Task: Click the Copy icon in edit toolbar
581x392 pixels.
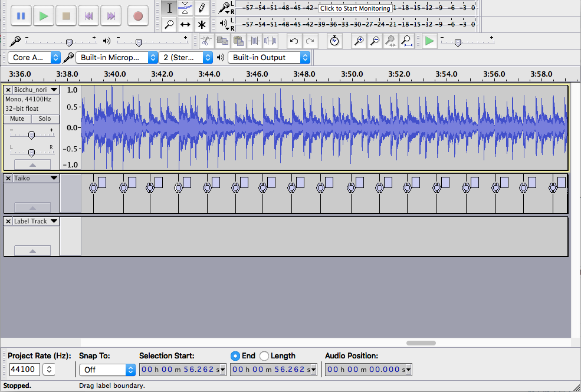Action: point(222,41)
